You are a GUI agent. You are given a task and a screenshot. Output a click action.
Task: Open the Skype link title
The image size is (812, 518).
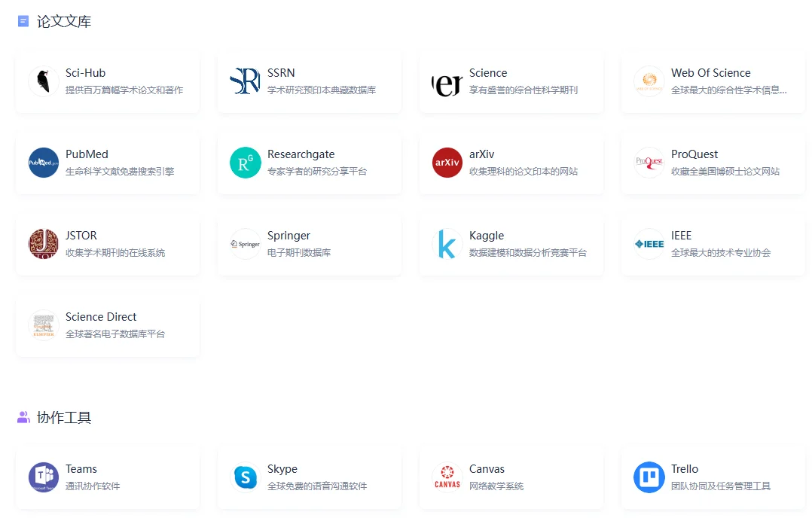point(282,469)
